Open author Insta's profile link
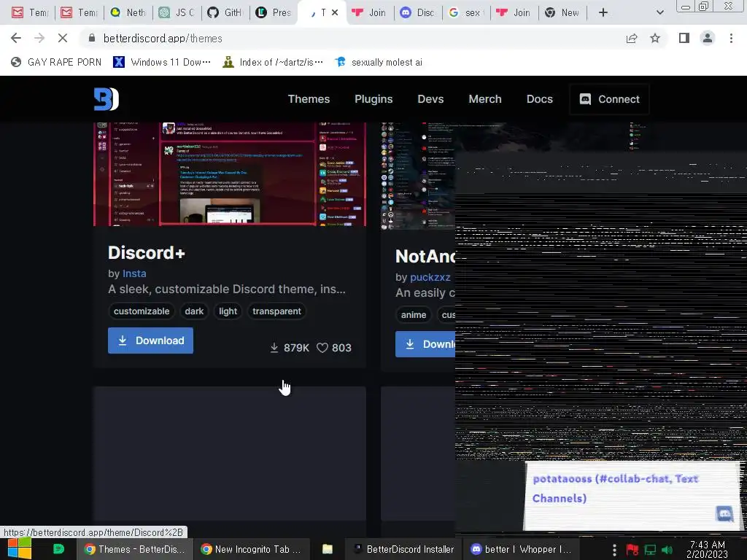Screen dimensions: 747x560 point(134,273)
